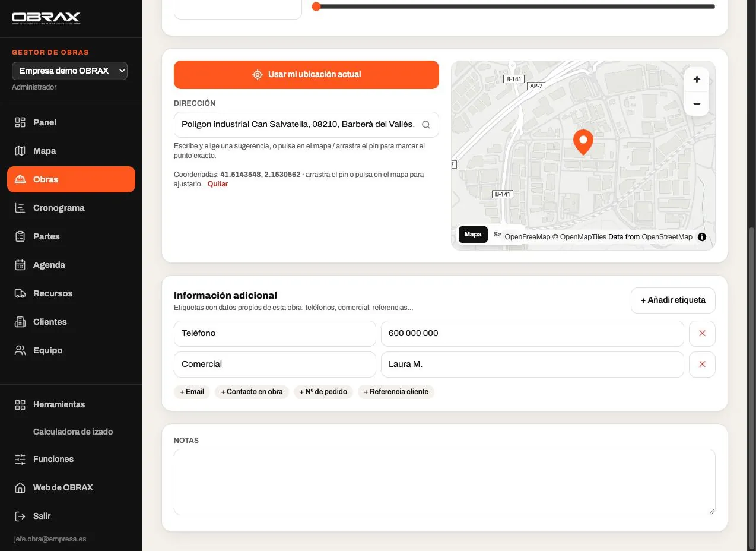Image resolution: width=756 pixels, height=551 pixels.
Task: Click the Mapa folded-map icon
Action: pos(20,151)
